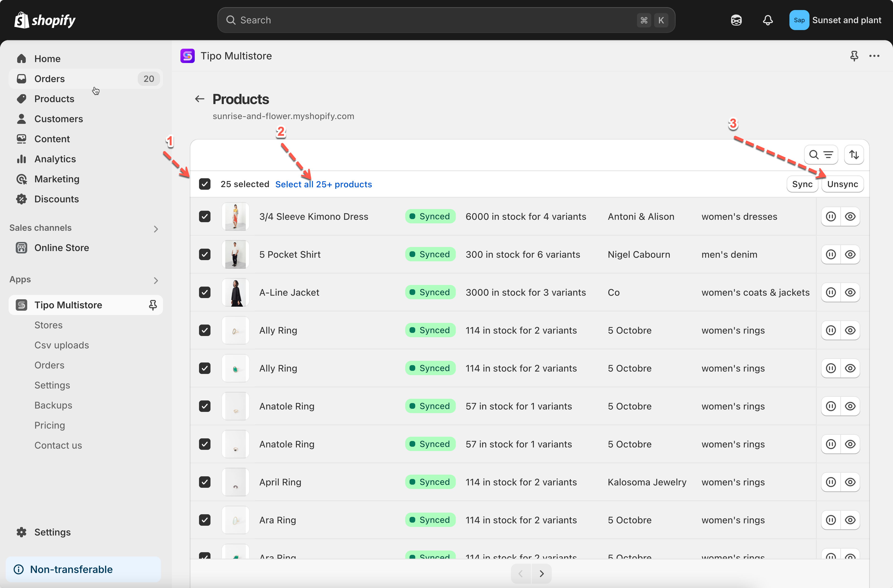893x588 pixels.
Task: Pause sync for 3/4 Sleeve Kimono Dress
Action: [x=831, y=216]
